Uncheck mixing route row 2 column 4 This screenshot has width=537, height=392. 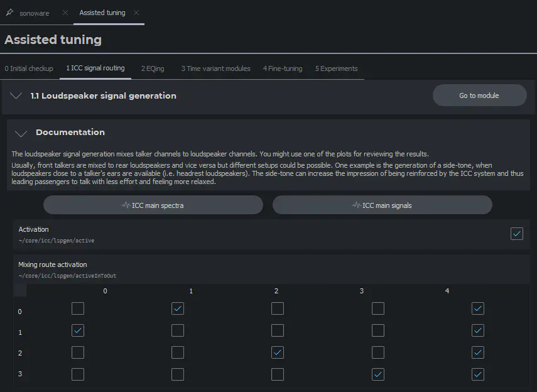pyautogui.click(x=478, y=352)
